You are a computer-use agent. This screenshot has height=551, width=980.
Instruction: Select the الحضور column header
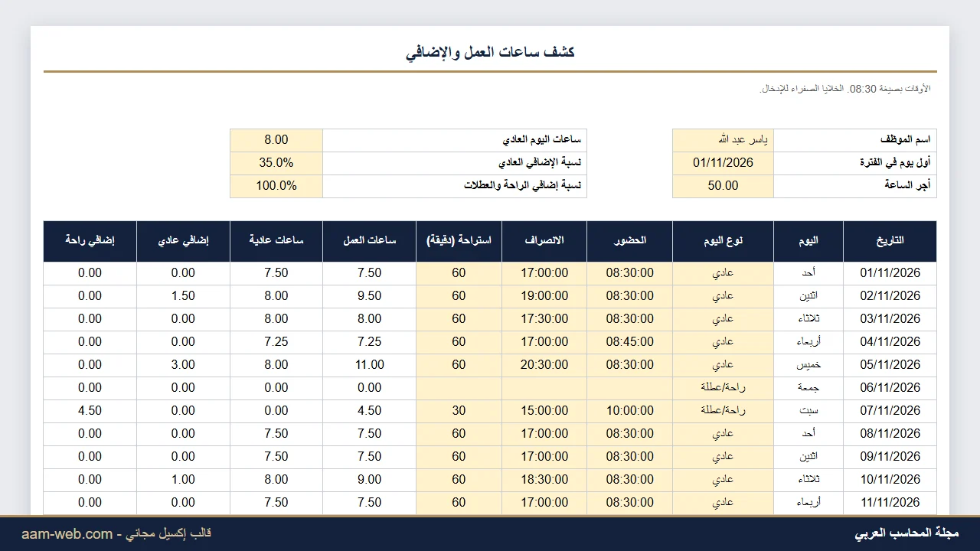630,241
